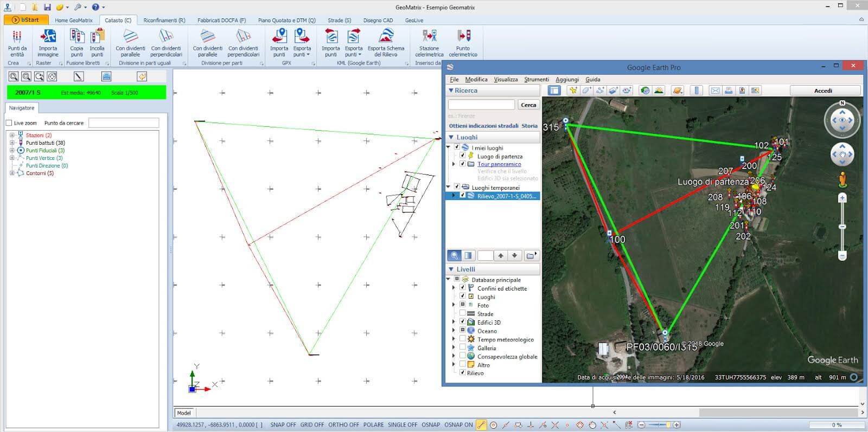Choose Con dividenti parallele in Divisione per parti
Image resolution: width=868 pixels, height=432 pixels.
point(207,43)
